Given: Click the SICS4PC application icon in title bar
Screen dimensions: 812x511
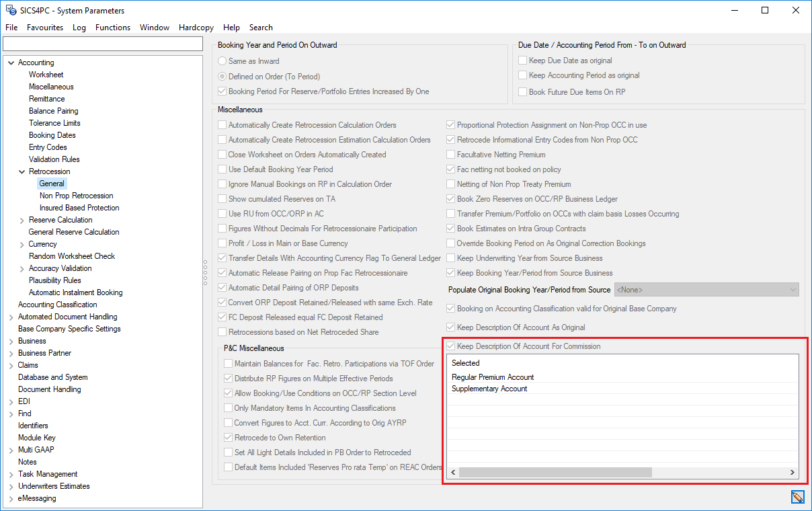Looking at the screenshot, I should click(11, 10).
